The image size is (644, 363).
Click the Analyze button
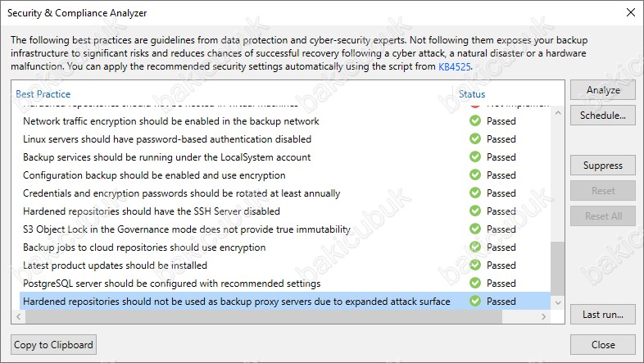point(602,90)
